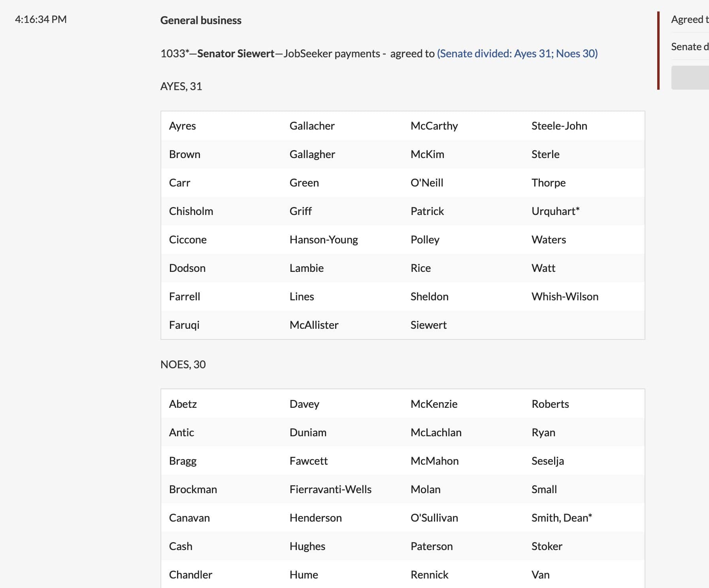Image resolution: width=709 pixels, height=588 pixels.
Task: Select the Brockman cell
Action: [221, 489]
